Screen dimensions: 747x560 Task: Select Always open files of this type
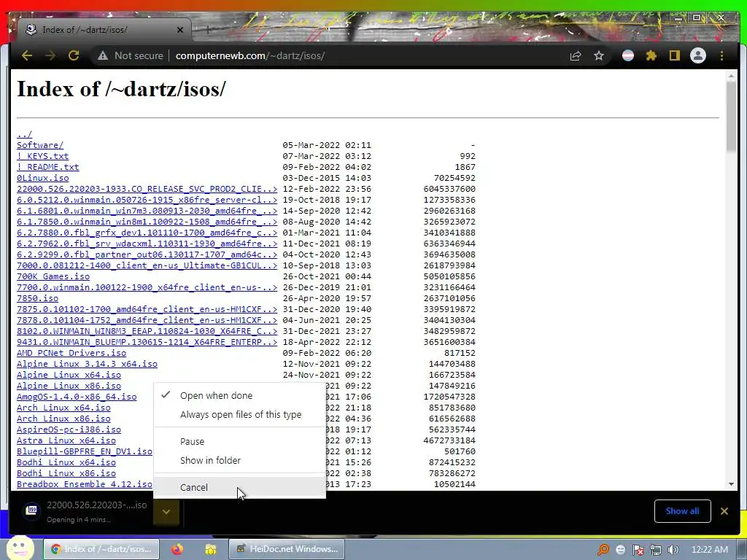(239, 414)
